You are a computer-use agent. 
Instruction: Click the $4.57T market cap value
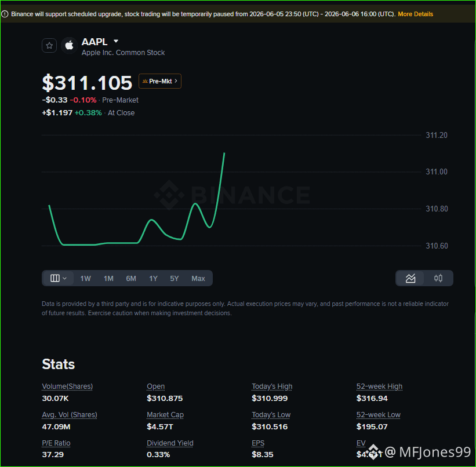coord(160,427)
